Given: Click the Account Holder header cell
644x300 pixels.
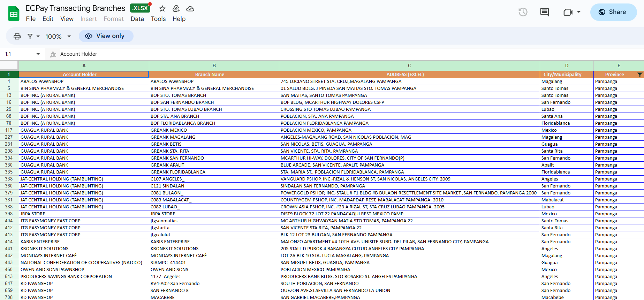Looking at the screenshot, I should 84,75.
